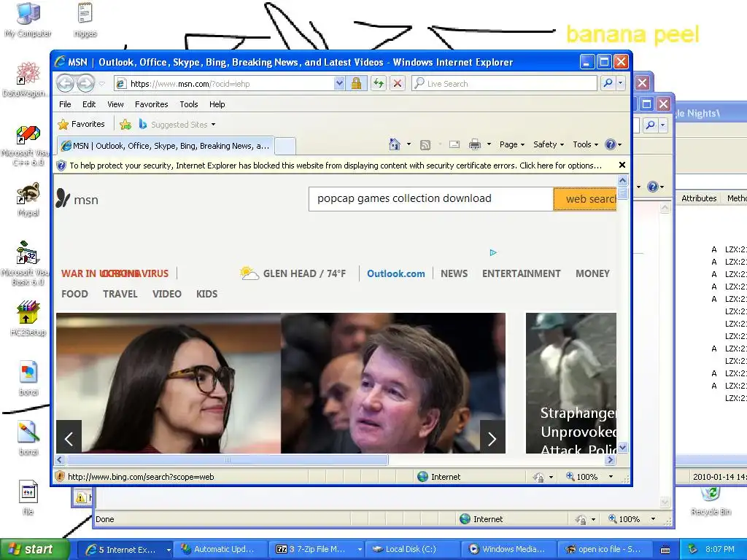
Task: Expand the address bar URL history dropdown
Action: point(339,84)
